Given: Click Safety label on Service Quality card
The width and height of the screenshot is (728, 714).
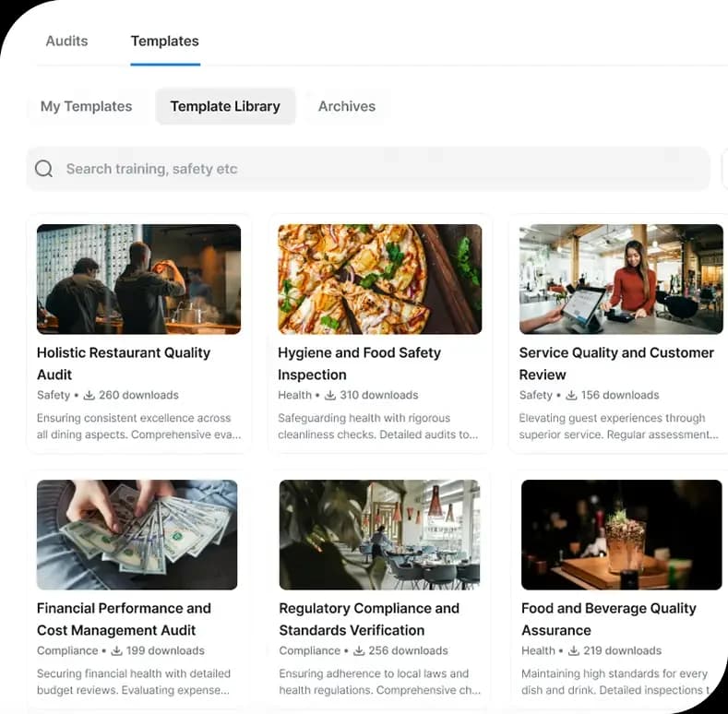Looking at the screenshot, I should [536, 395].
